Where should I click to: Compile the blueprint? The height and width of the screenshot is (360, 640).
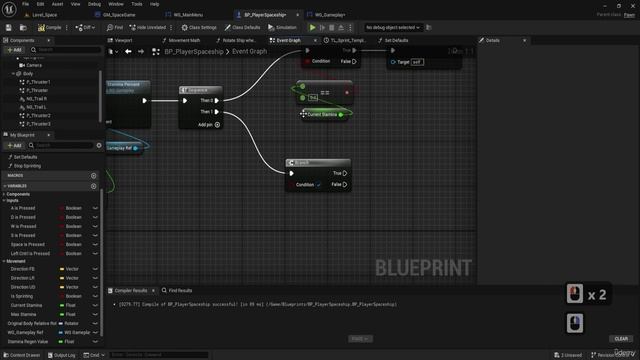[x=49, y=28]
